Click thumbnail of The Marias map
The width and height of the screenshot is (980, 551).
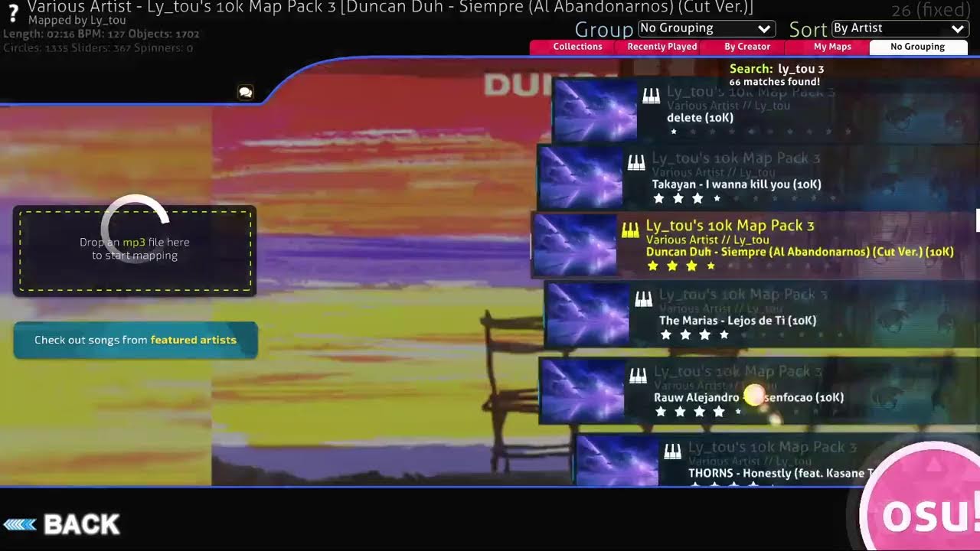[x=587, y=314]
